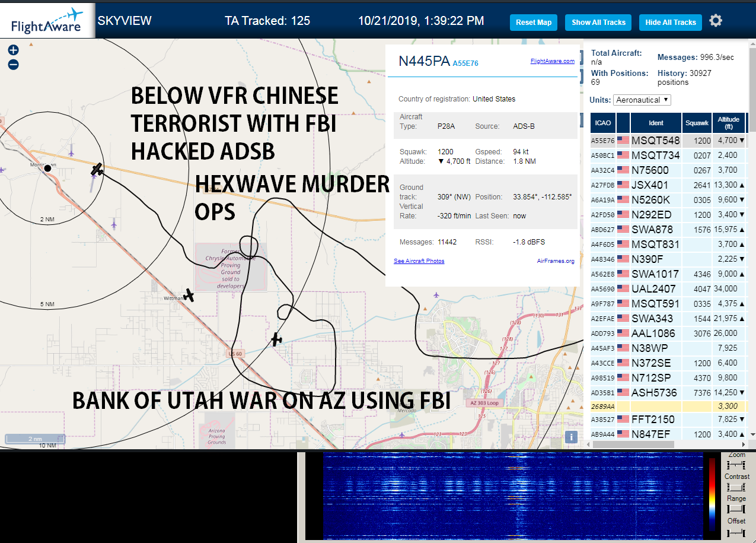The image size is (756, 543).
Task: Sort table by flag column header
Action: point(623,123)
